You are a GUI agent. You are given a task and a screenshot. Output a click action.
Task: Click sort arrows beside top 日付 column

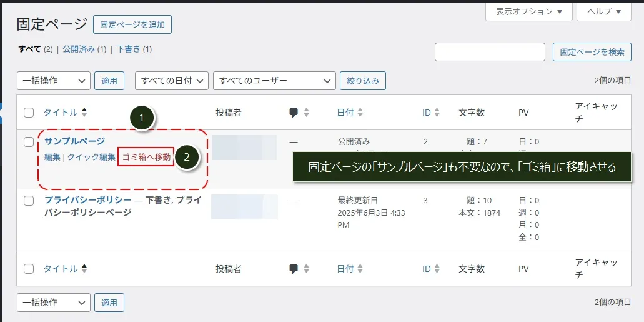pyautogui.click(x=360, y=113)
